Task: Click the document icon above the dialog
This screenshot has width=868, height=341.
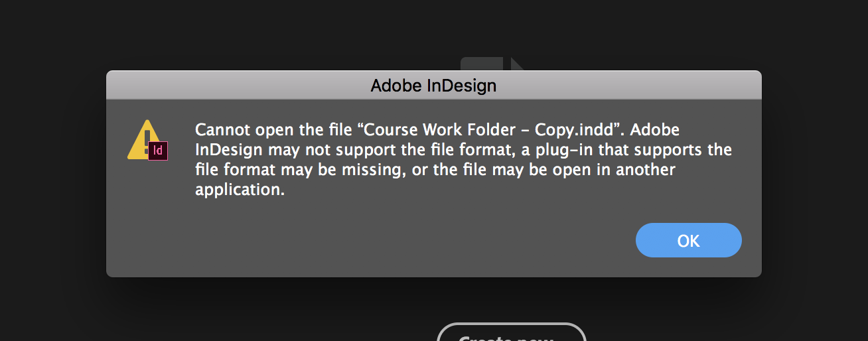Action: click(x=491, y=65)
